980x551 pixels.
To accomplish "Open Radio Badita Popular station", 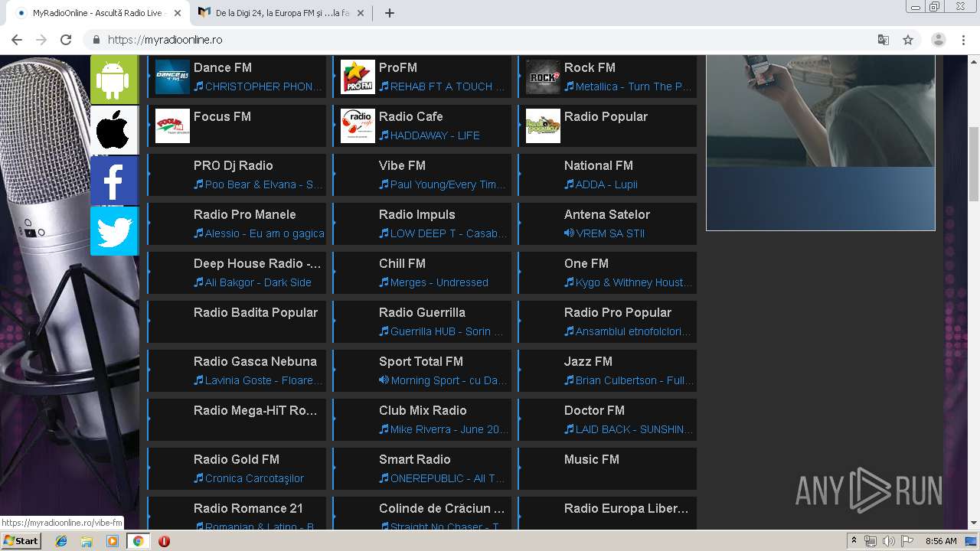I will click(x=237, y=321).
